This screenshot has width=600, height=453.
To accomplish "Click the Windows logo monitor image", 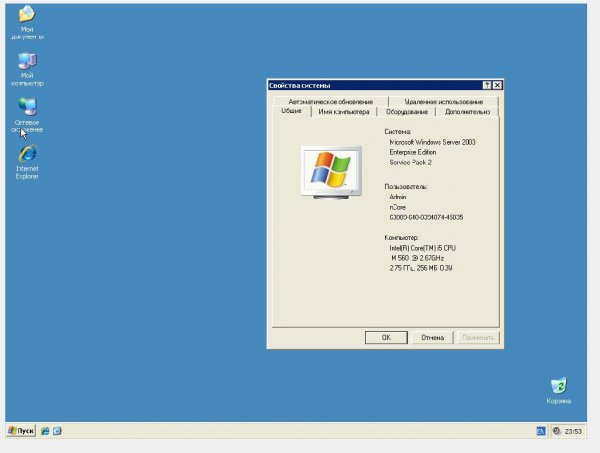I will (331, 172).
